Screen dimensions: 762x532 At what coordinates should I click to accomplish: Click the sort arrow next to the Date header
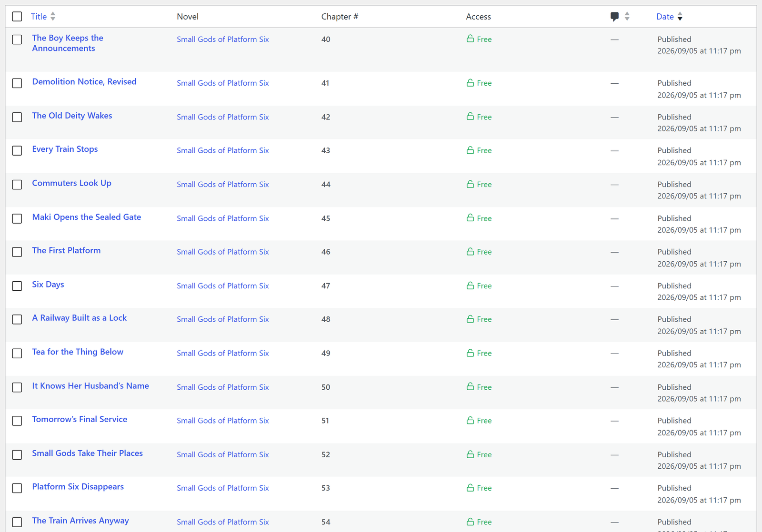click(680, 16)
